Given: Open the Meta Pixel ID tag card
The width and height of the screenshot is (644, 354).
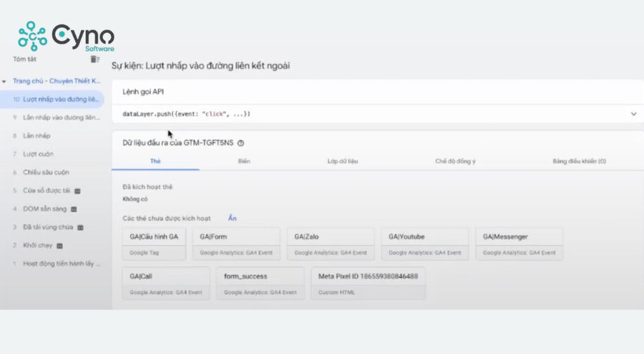Looking at the screenshot, I should point(368,283).
